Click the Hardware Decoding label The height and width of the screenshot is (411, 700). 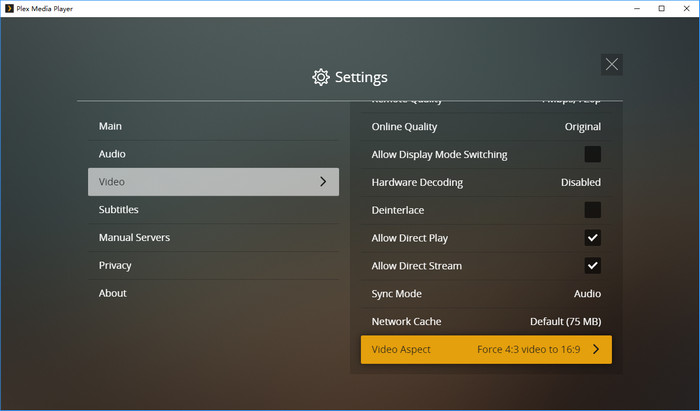(x=417, y=183)
